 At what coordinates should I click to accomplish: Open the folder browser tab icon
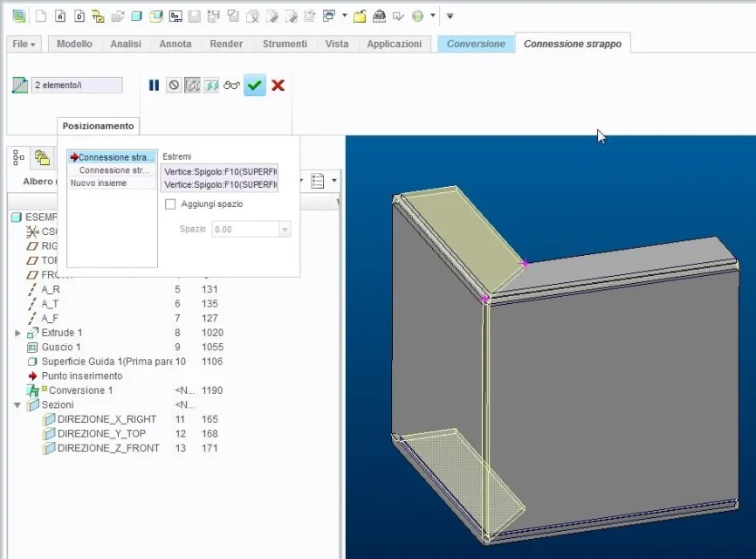tap(41, 157)
